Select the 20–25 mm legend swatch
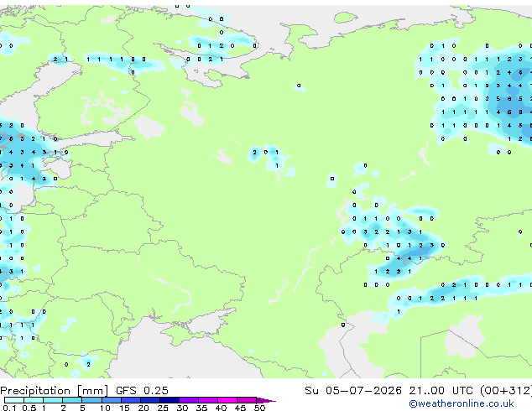Image resolution: width=532 pixels, height=411 pixels. point(149,400)
